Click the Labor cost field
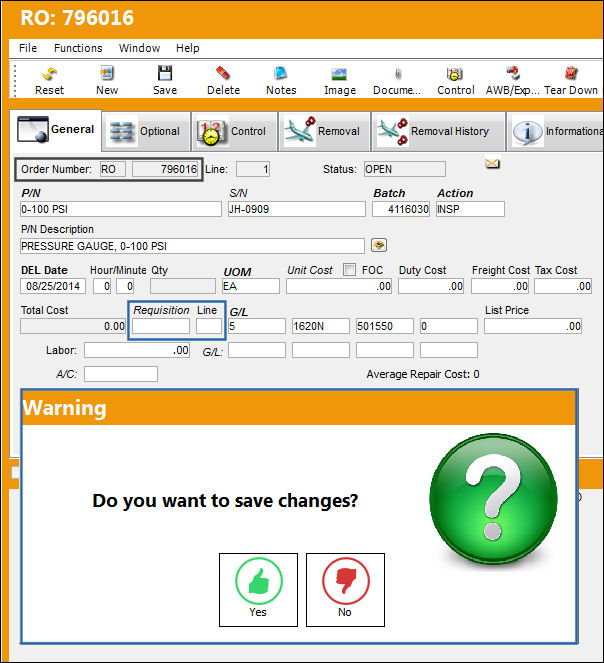 click(137, 350)
